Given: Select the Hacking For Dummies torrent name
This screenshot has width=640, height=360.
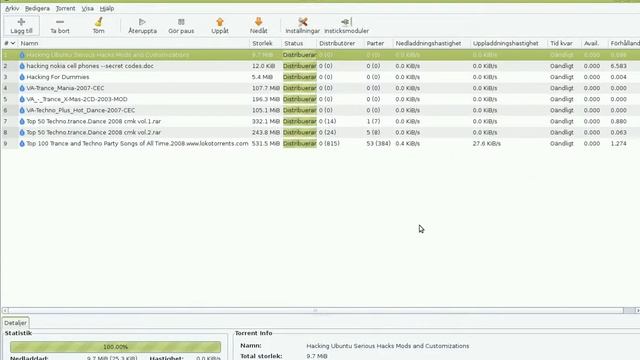Looking at the screenshot, I should (x=58, y=77).
